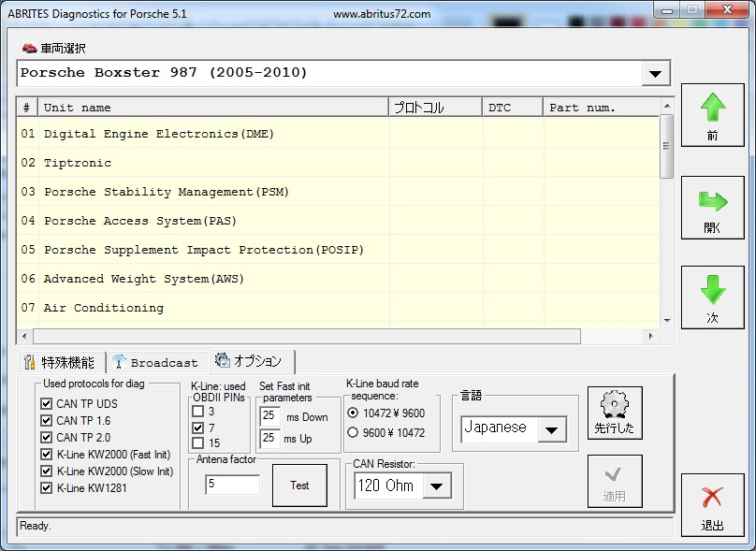The width and height of the screenshot is (756, 551).
Task: Enable OBDII pin 3 checkbox
Action: point(197,412)
